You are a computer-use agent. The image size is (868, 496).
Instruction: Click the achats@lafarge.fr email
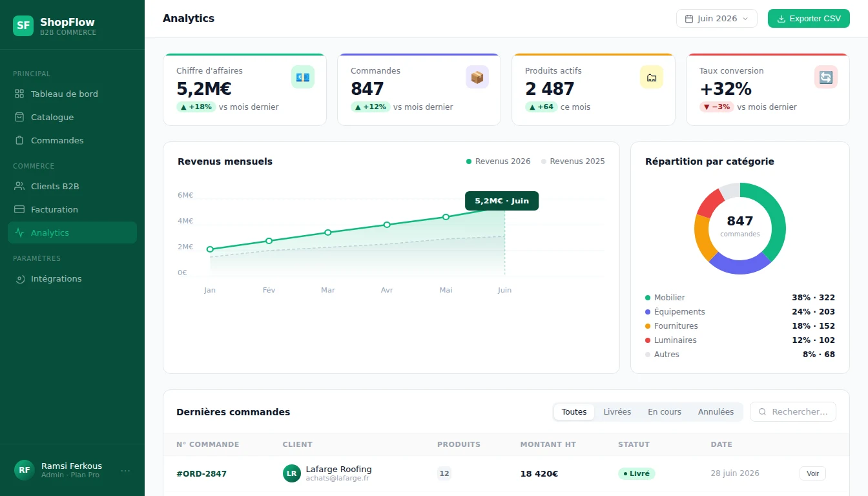[338, 479]
